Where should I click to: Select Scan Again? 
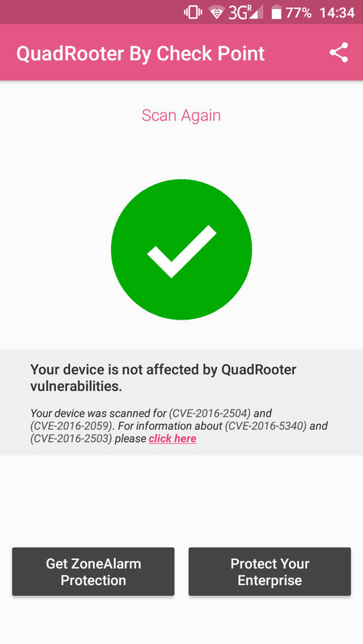(181, 116)
